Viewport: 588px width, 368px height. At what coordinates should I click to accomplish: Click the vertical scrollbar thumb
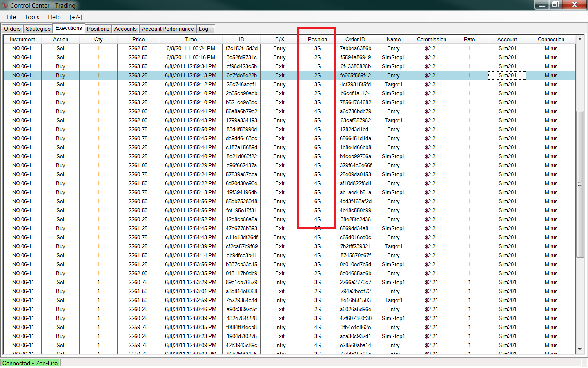(x=580, y=184)
